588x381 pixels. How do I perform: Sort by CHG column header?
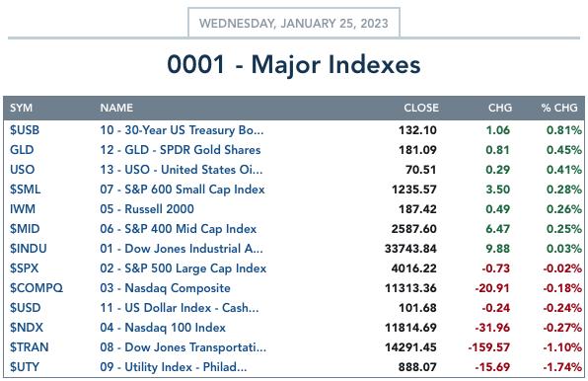[500, 108]
